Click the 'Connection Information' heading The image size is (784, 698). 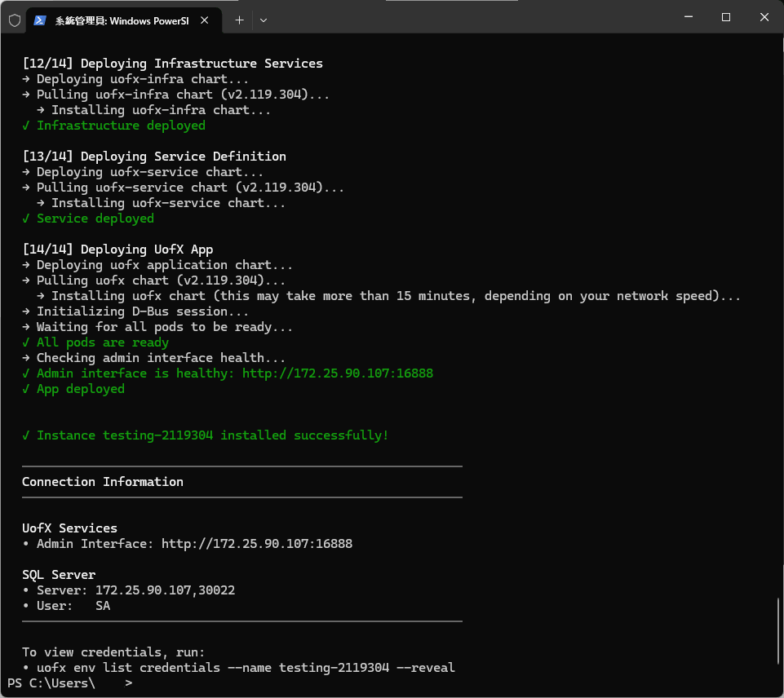point(103,482)
